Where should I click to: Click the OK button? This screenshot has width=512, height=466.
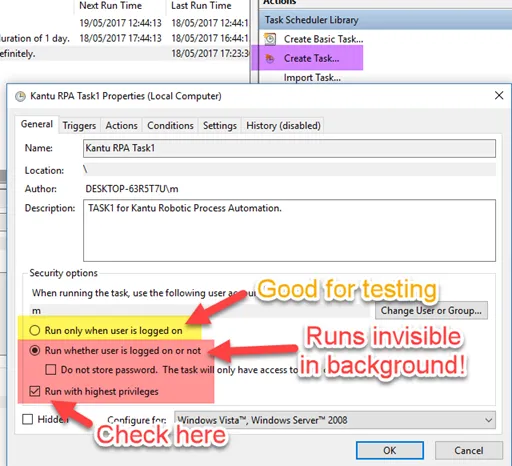390,451
